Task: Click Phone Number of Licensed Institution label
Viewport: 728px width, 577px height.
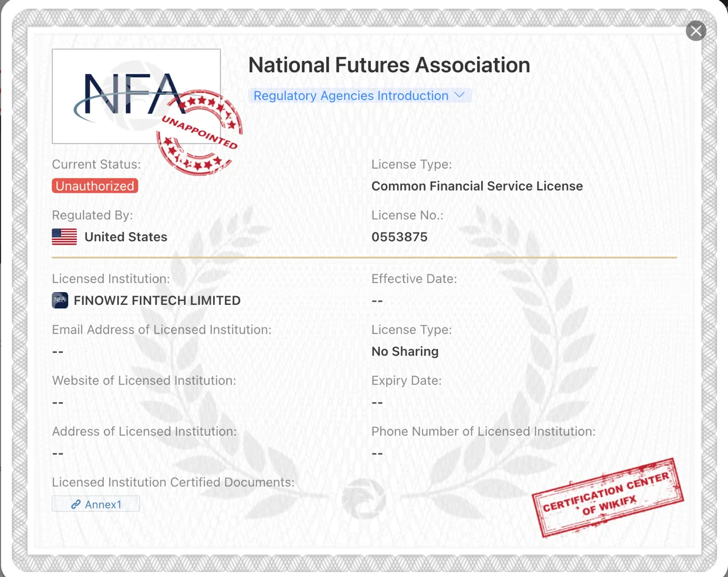Action: click(483, 431)
